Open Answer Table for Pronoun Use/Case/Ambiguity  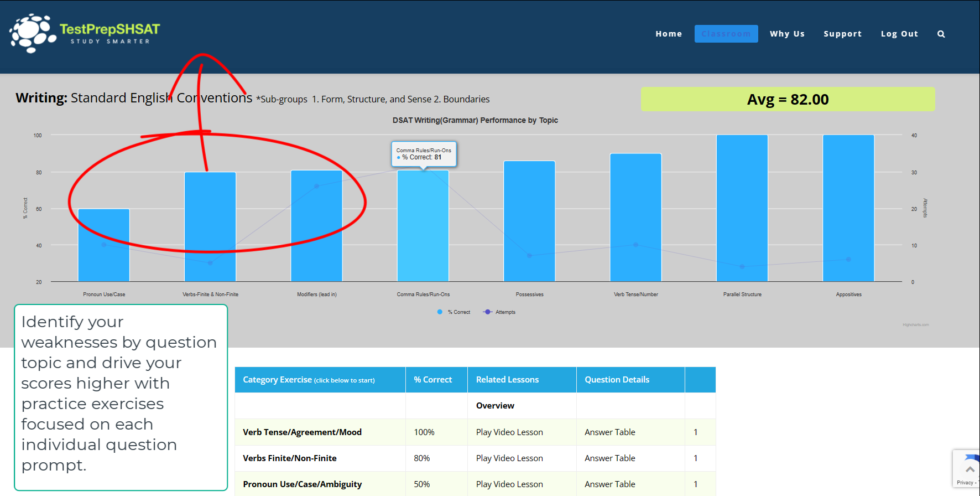pyautogui.click(x=609, y=484)
